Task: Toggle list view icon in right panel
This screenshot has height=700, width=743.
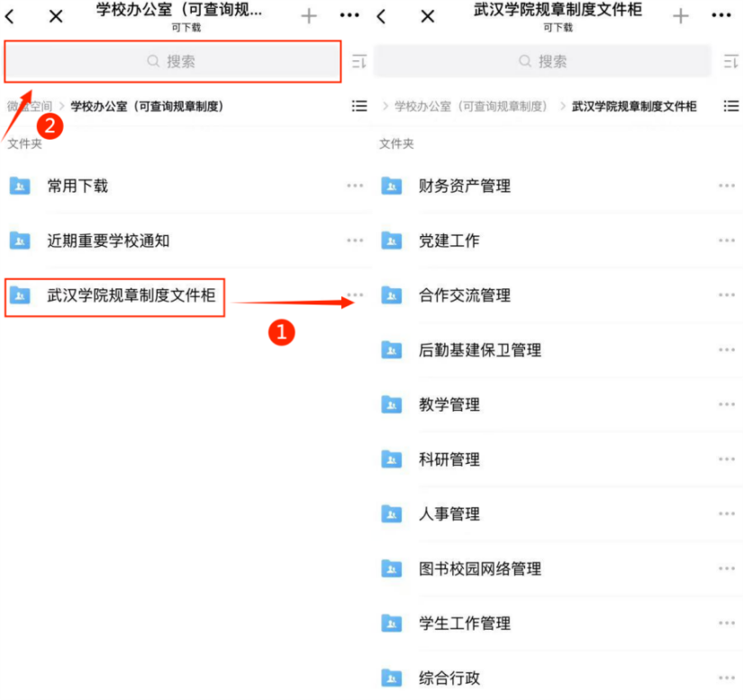Action: point(731,106)
